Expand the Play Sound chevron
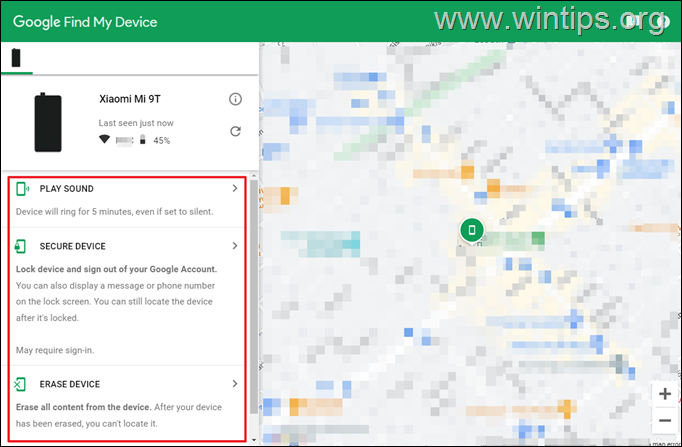Viewport: 682px width, 447px height. point(235,188)
